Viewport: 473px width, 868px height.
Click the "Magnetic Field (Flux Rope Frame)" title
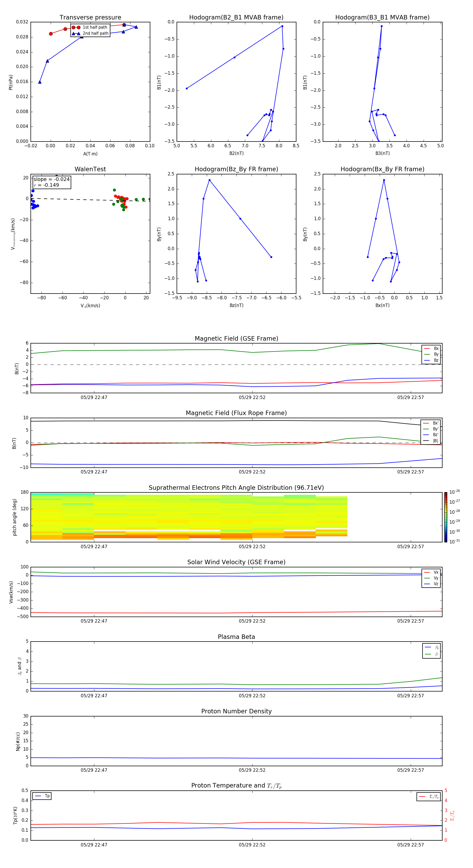point(236,413)
